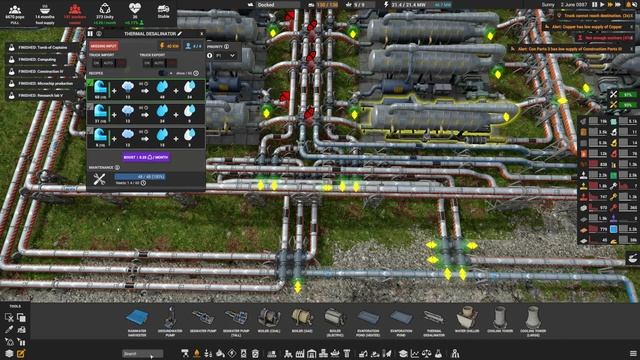Select the orange edit planning tool

pyautogui.click(x=21, y=353)
